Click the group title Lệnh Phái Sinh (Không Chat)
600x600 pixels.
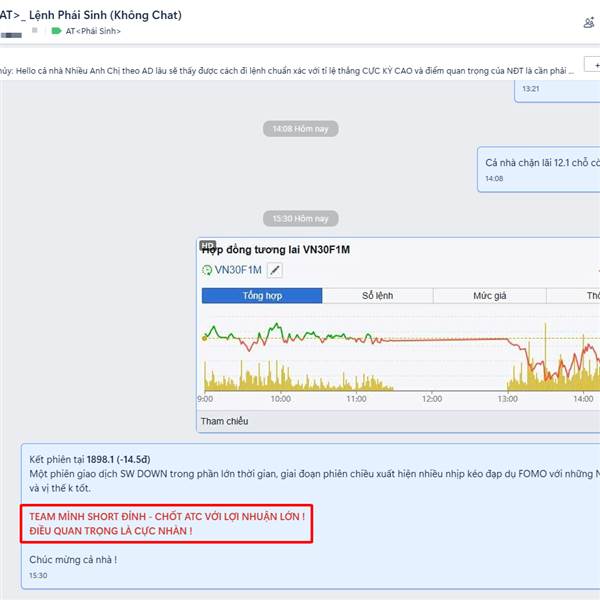105,15
